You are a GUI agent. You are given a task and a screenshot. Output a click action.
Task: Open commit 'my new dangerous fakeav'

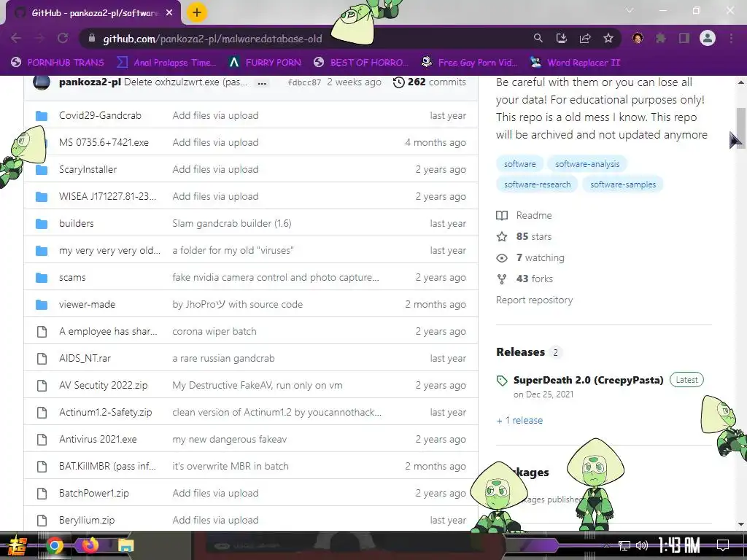(x=230, y=439)
